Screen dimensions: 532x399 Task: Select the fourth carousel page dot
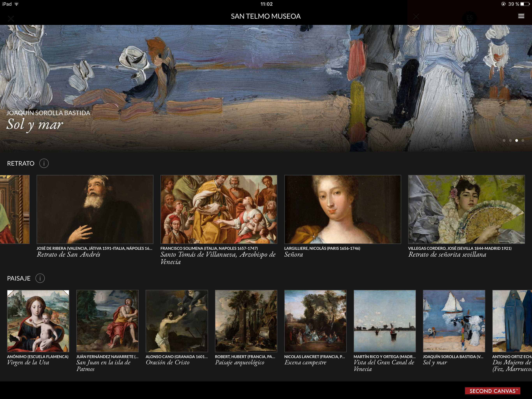[x=523, y=140]
